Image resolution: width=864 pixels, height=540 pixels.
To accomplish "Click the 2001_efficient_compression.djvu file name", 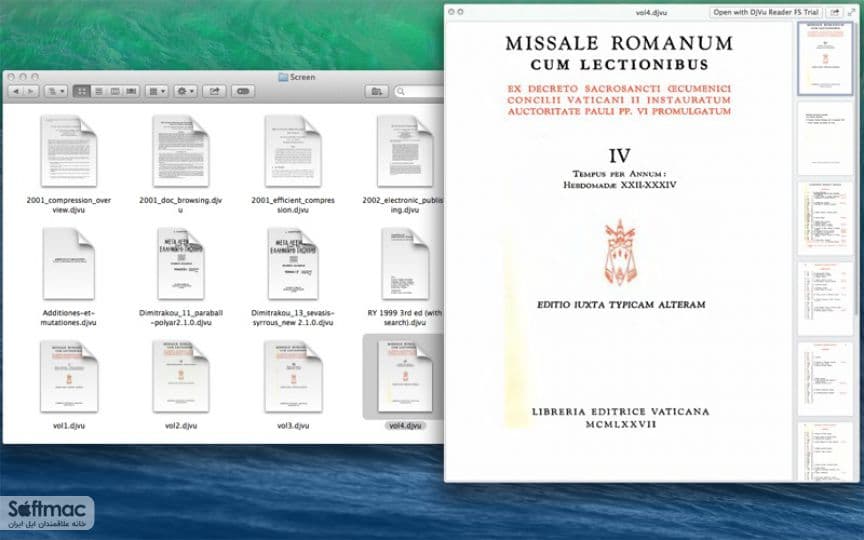I will pos(293,205).
